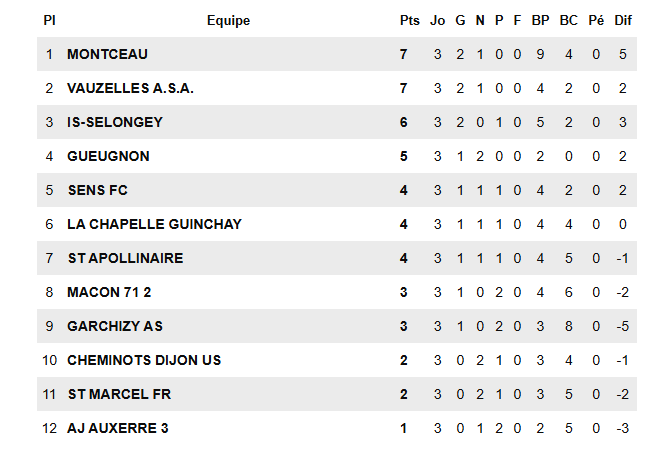668x452 pixels.
Task: Click AJ AUXERRE 3 team name
Action: (x=116, y=428)
